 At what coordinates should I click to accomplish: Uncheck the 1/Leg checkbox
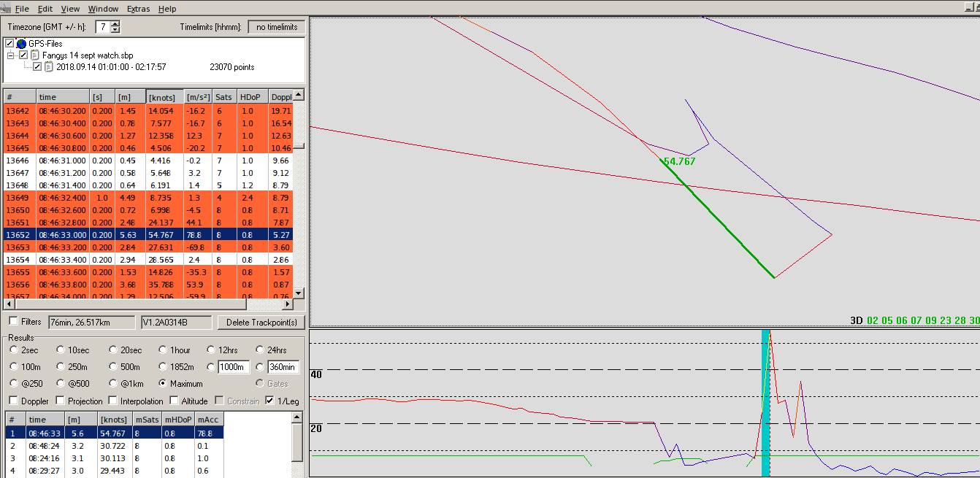pos(271,401)
